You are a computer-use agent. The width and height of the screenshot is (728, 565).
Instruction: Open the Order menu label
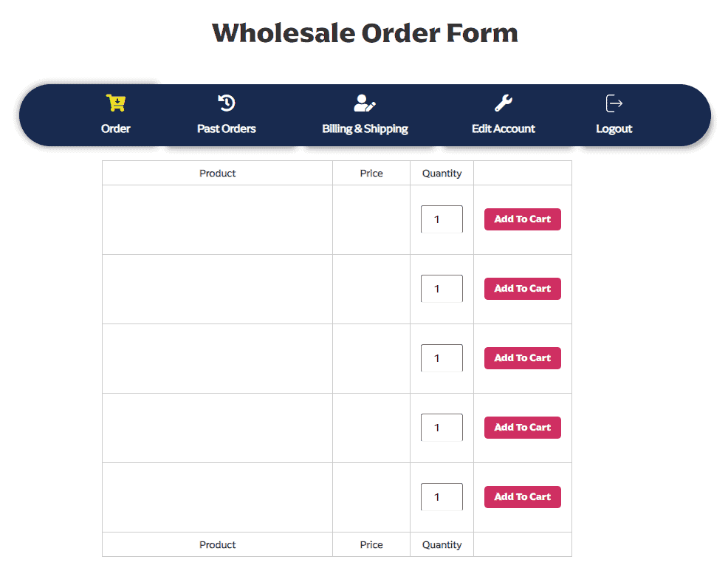(x=116, y=129)
